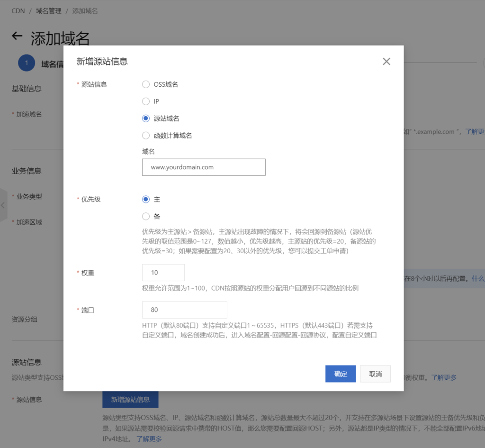Select the 函数计算域名 radio option

(x=146, y=136)
